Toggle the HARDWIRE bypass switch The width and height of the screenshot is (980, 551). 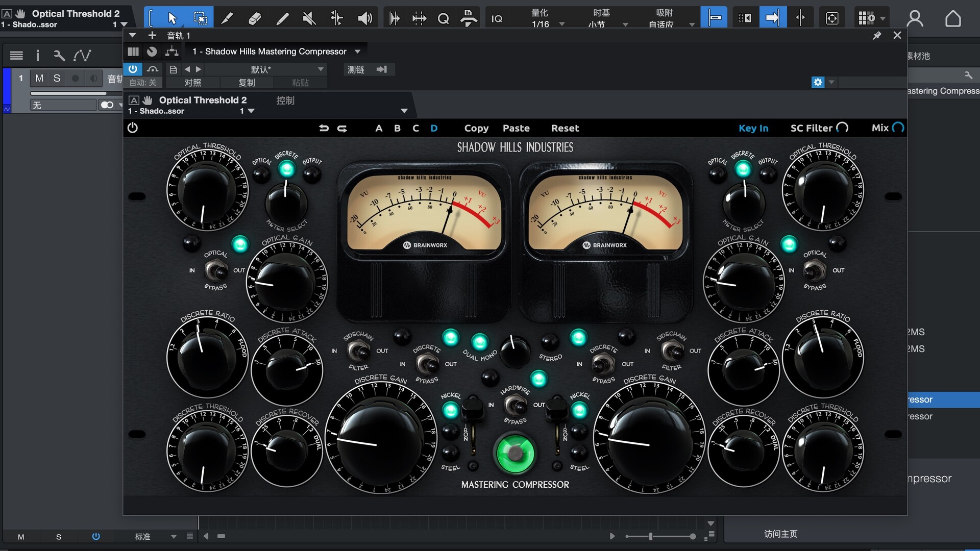coord(515,405)
